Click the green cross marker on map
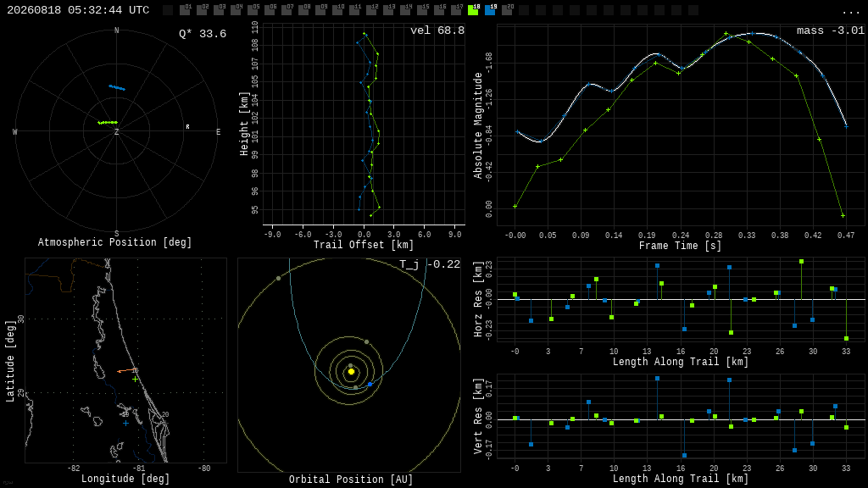This screenshot has width=868, height=488. tap(135, 379)
